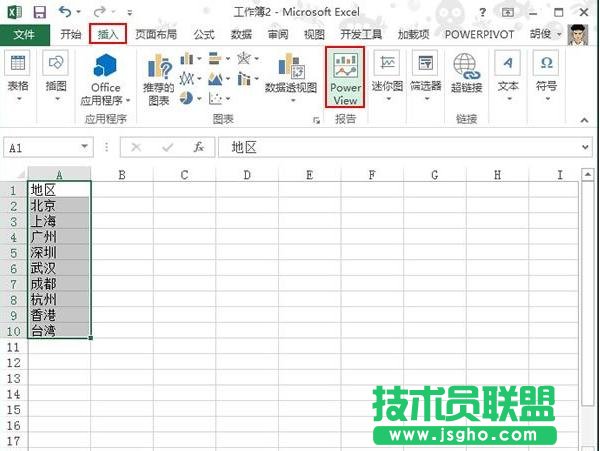
Task: Open the 数据 (Data) tab
Action: [241, 34]
